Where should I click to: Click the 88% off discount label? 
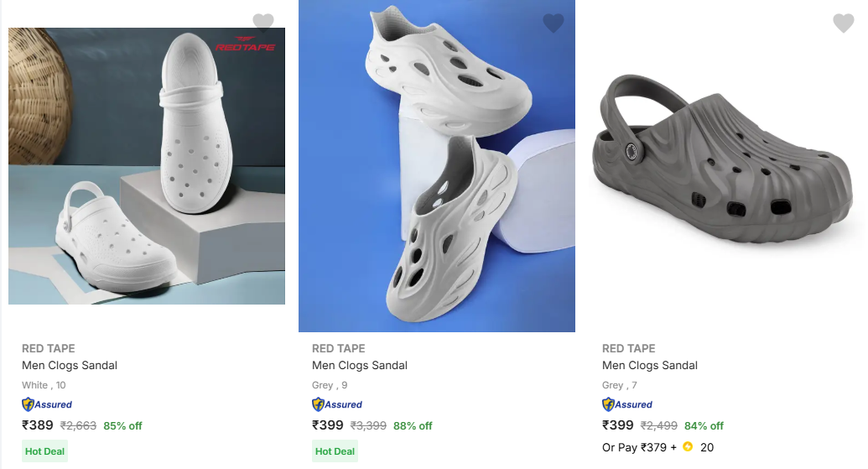[x=413, y=426]
